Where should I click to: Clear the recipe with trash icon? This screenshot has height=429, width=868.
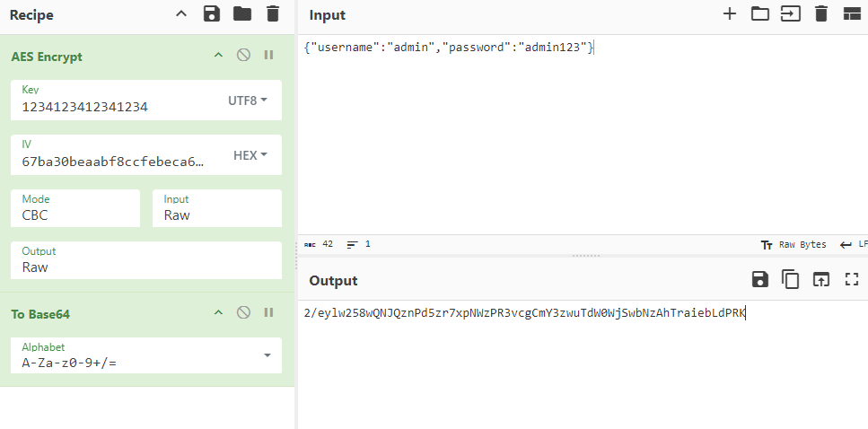tap(273, 13)
